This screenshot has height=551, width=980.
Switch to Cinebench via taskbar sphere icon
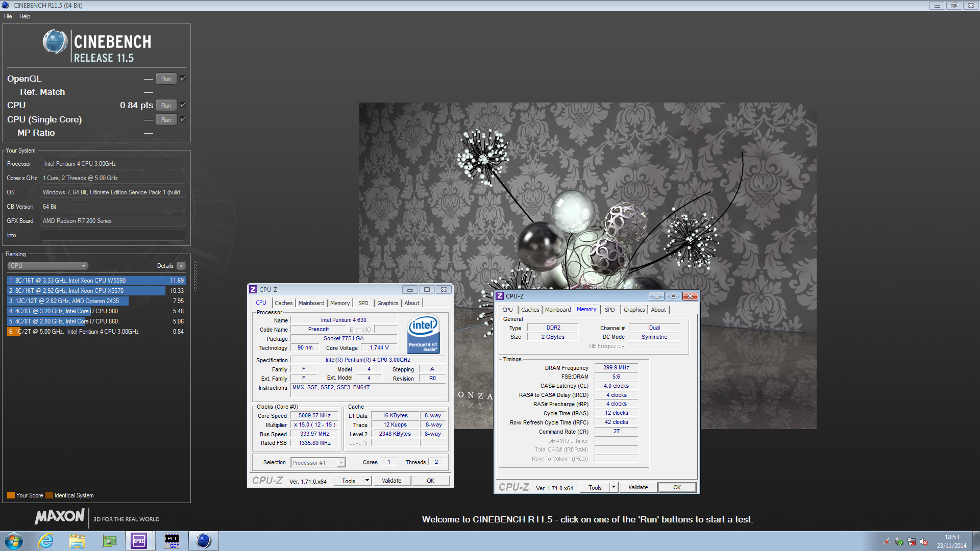point(203,541)
